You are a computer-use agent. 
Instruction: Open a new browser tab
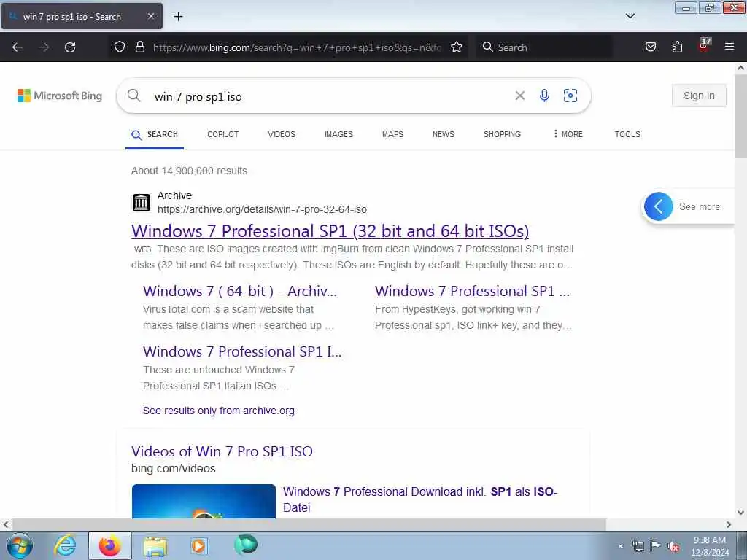pyautogui.click(x=178, y=17)
